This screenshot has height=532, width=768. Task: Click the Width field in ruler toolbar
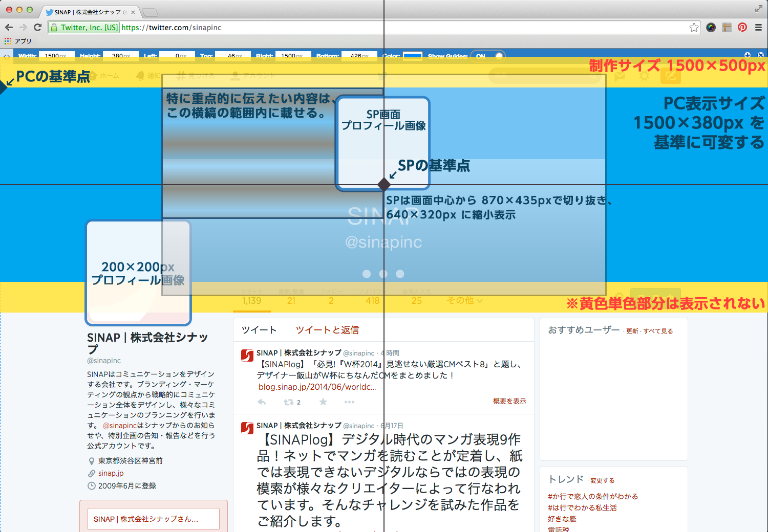56,56
